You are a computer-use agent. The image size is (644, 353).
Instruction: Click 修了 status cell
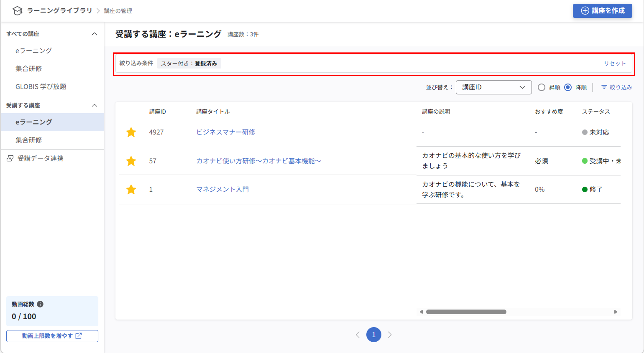point(592,189)
